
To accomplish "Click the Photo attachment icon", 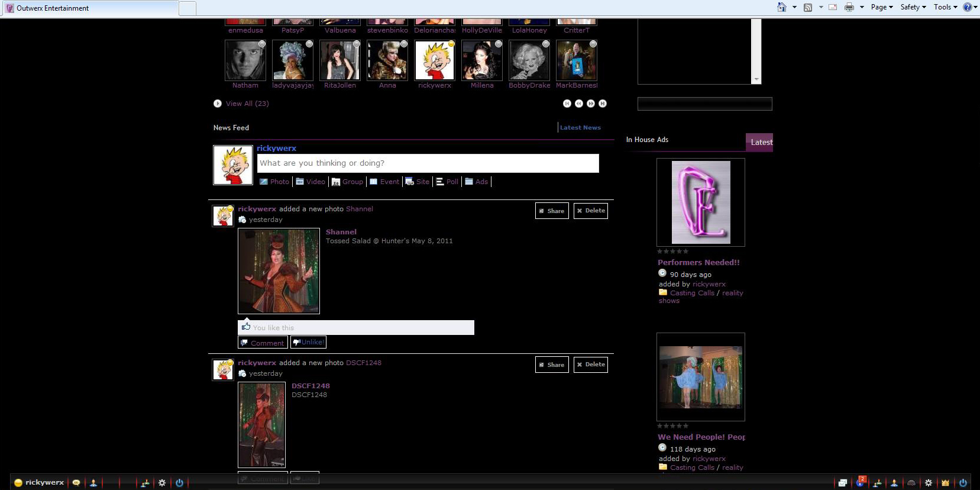I will point(264,182).
